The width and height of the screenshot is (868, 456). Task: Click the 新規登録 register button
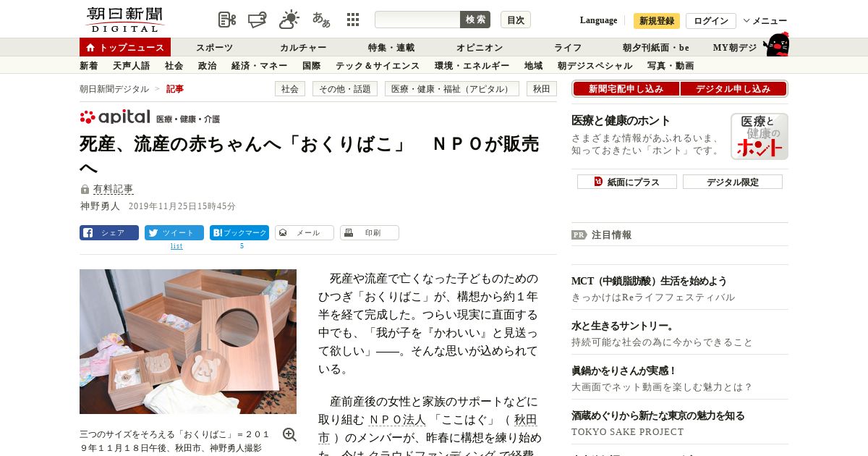click(x=657, y=21)
